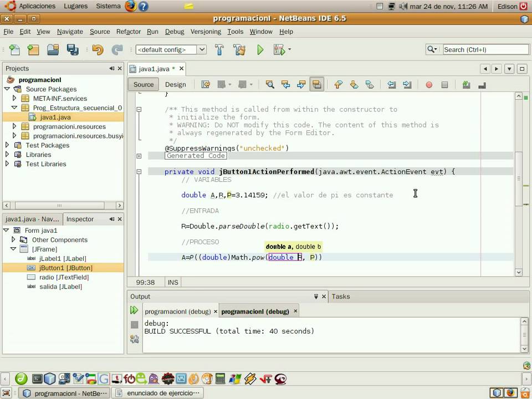Click the volume icon in system tray

point(403,6)
